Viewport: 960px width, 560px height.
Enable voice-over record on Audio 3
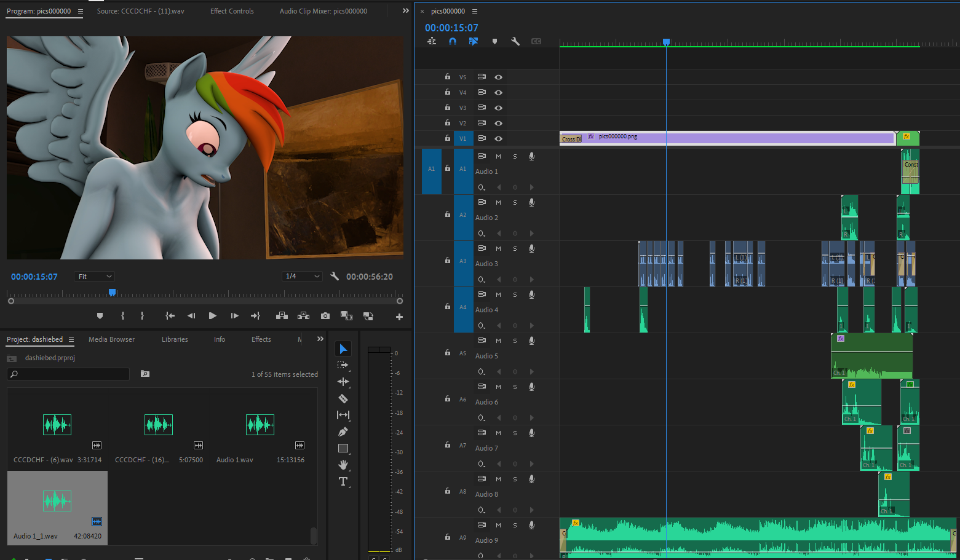(531, 248)
